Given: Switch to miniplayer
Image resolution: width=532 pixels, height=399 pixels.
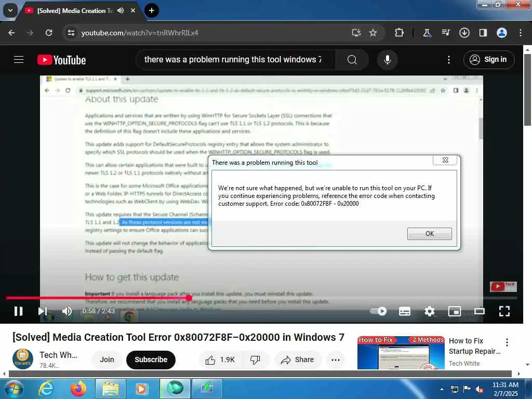Looking at the screenshot, I should [x=454, y=311].
